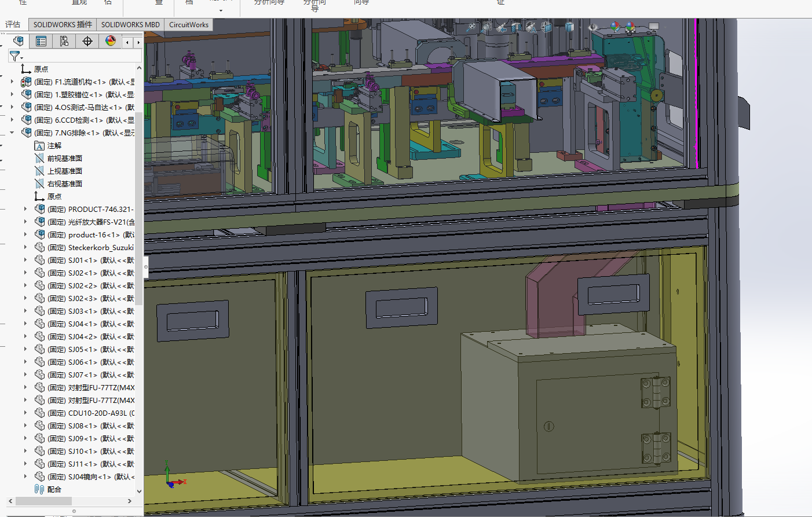Click the tree vertical scrollbar up arrow
This screenshot has height=517, width=812.
point(139,68)
